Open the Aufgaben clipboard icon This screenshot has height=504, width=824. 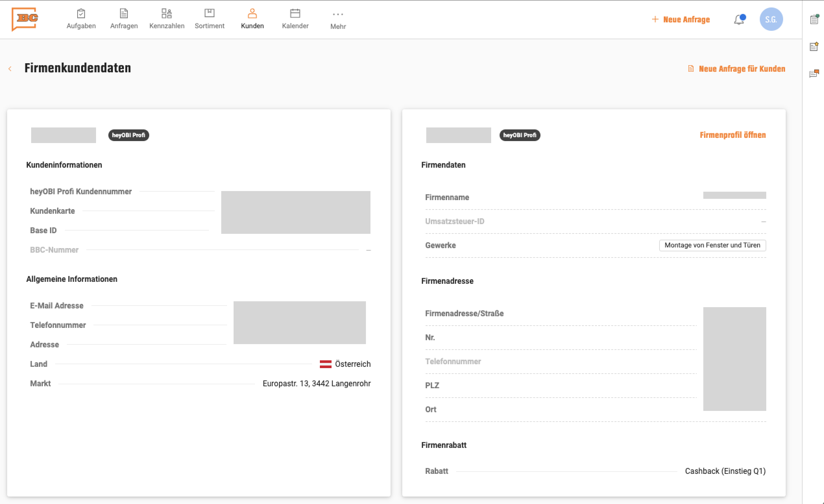[x=81, y=14]
